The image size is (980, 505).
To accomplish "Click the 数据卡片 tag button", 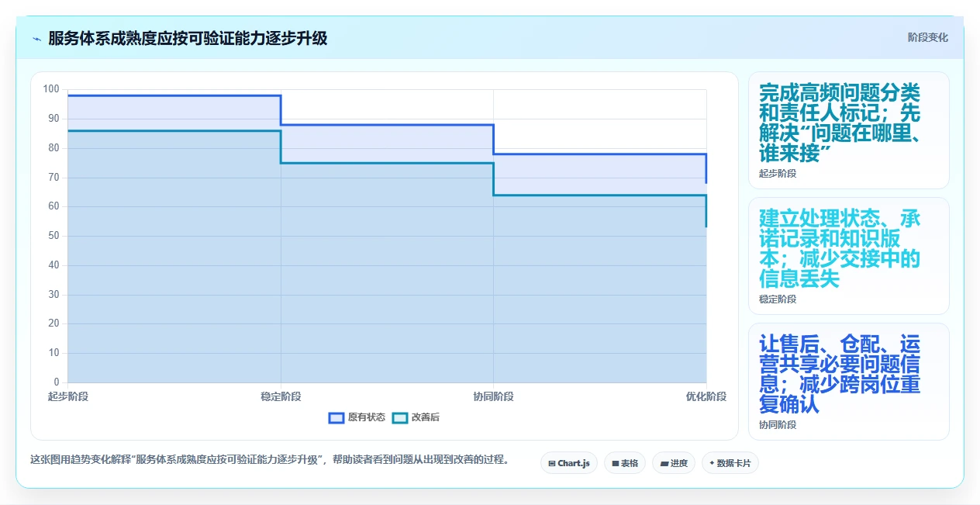I will pyautogui.click(x=730, y=463).
